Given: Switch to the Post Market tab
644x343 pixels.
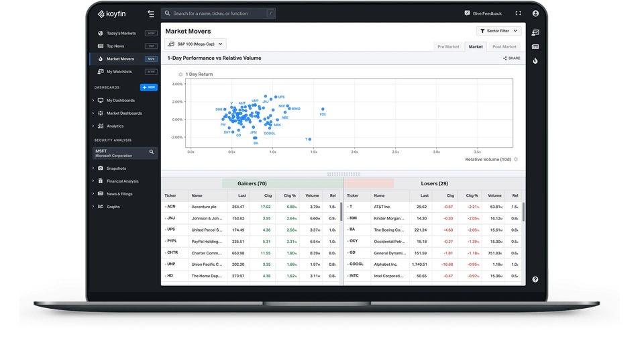Looking at the screenshot, I should (x=504, y=47).
